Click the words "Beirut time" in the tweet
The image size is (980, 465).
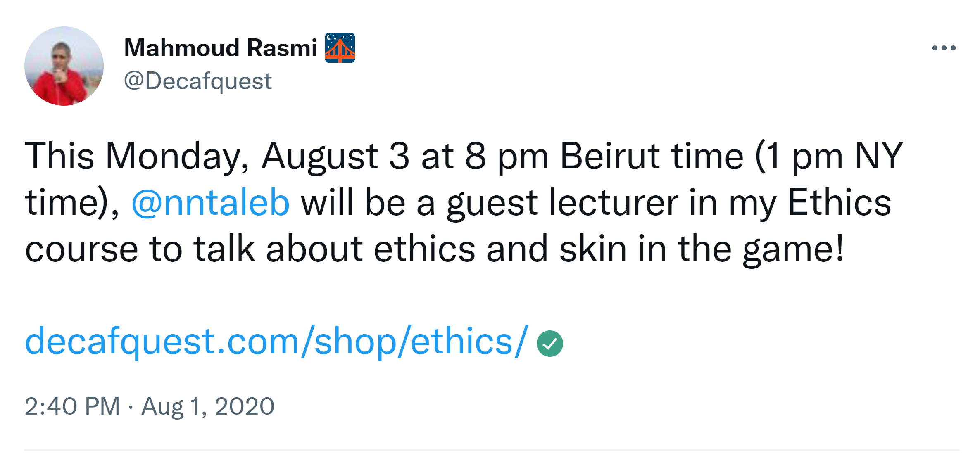[652, 156]
